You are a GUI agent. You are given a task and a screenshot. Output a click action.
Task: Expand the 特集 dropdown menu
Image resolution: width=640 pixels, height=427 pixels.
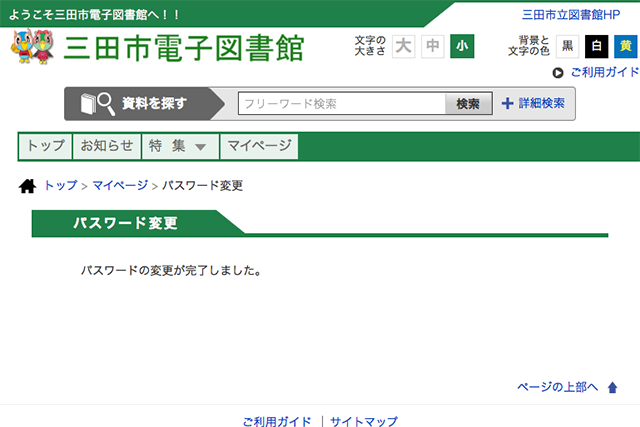click(x=178, y=146)
